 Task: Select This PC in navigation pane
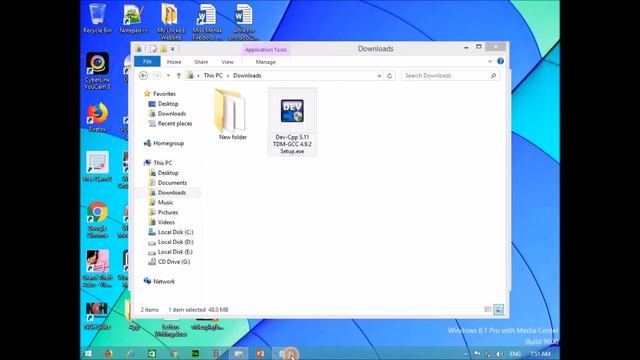(x=162, y=163)
